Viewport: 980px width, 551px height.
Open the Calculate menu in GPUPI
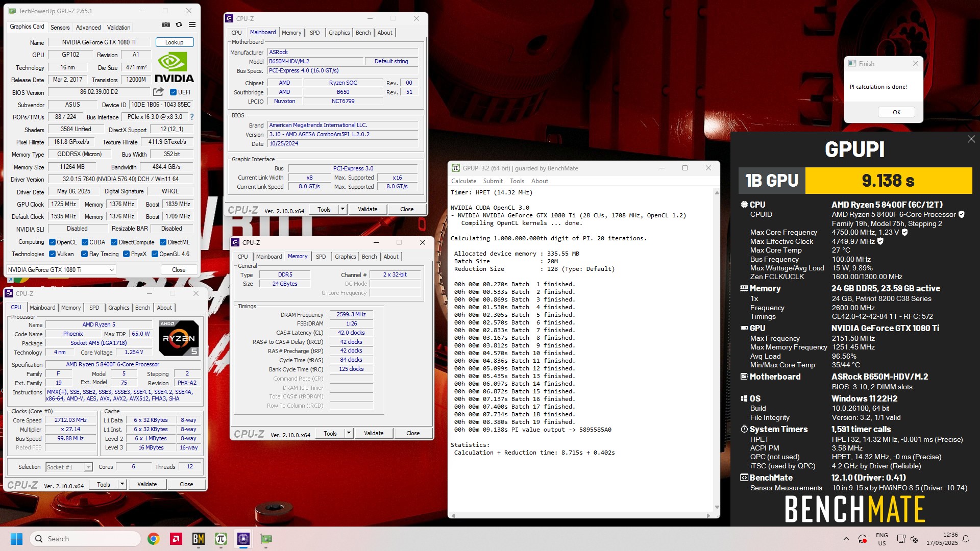pos(463,181)
